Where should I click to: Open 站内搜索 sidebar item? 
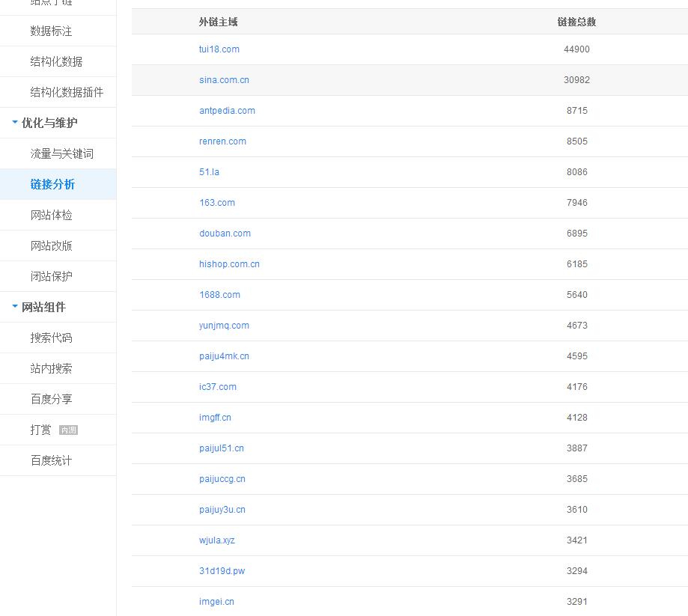coord(52,369)
